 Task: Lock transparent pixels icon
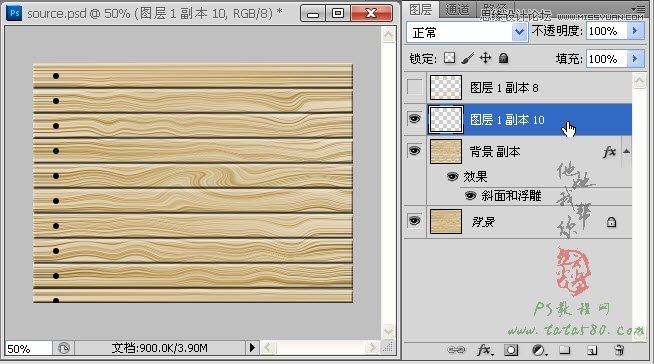[x=449, y=58]
